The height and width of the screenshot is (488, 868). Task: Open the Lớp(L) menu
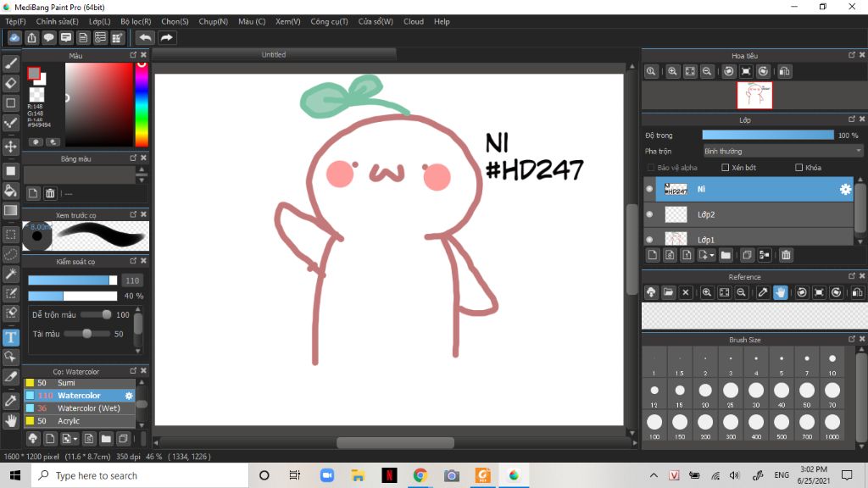[x=100, y=21]
